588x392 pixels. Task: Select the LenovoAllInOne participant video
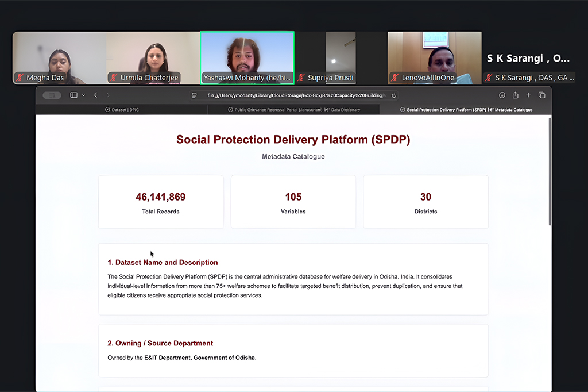coord(435,58)
